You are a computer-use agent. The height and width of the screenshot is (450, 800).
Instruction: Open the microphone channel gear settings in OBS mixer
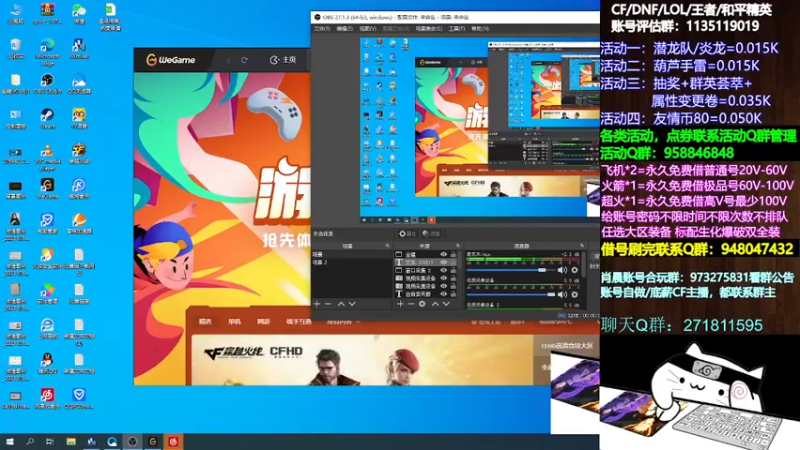tap(574, 270)
